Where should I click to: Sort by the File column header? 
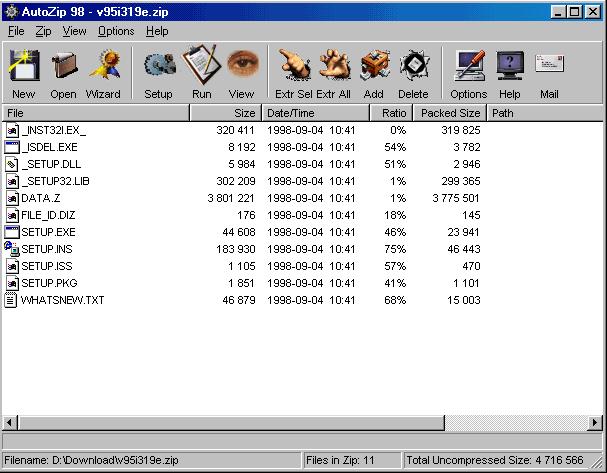click(x=96, y=113)
